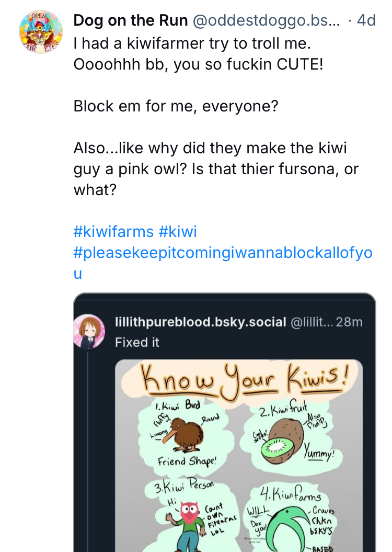Click the 28m timestamp on the quoted post

coord(349,322)
